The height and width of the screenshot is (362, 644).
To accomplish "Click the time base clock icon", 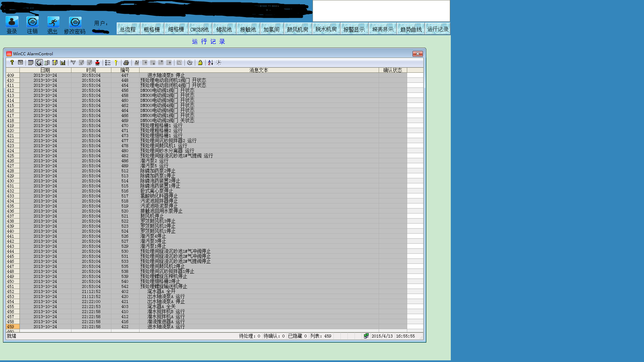I will click(219, 63).
